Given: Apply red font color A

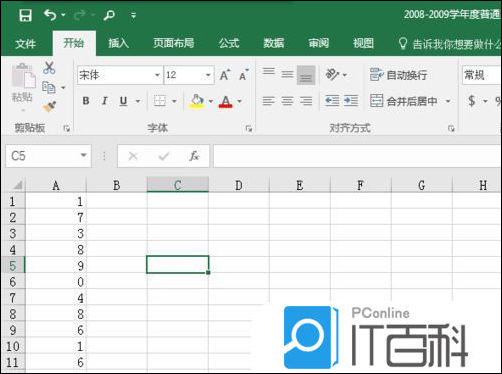Looking at the screenshot, I should tap(226, 101).
